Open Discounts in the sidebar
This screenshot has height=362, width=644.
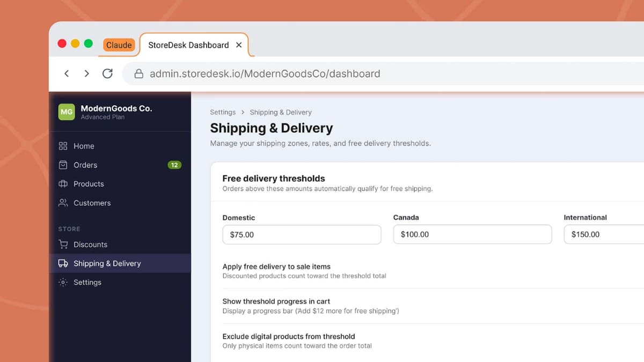120,245
